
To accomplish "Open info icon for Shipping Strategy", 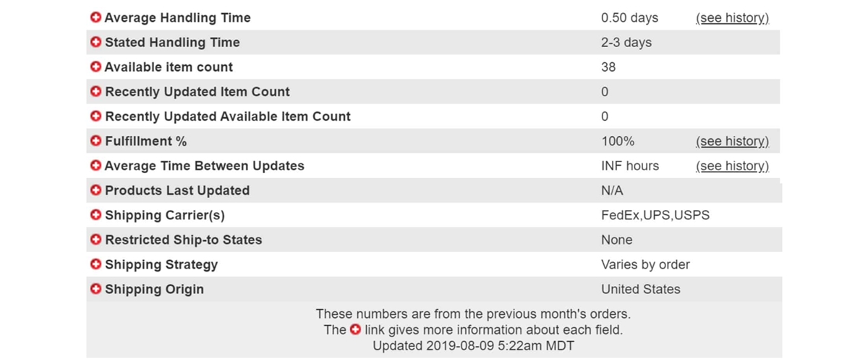I will (x=95, y=264).
